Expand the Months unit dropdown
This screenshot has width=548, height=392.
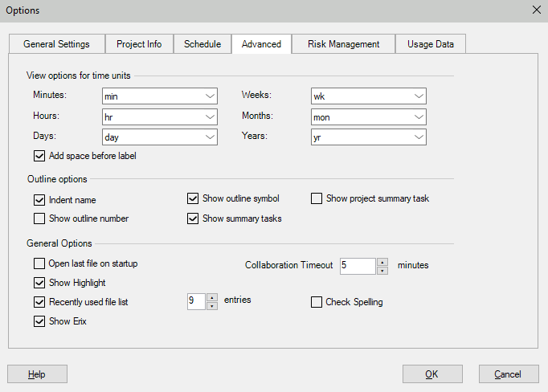(369, 117)
